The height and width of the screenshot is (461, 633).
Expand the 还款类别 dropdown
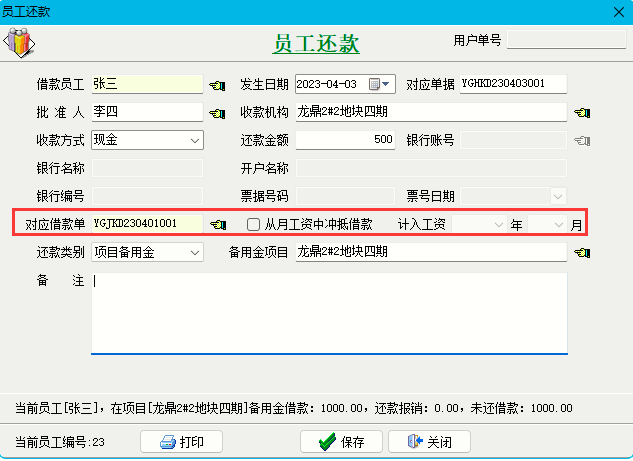[x=194, y=253]
